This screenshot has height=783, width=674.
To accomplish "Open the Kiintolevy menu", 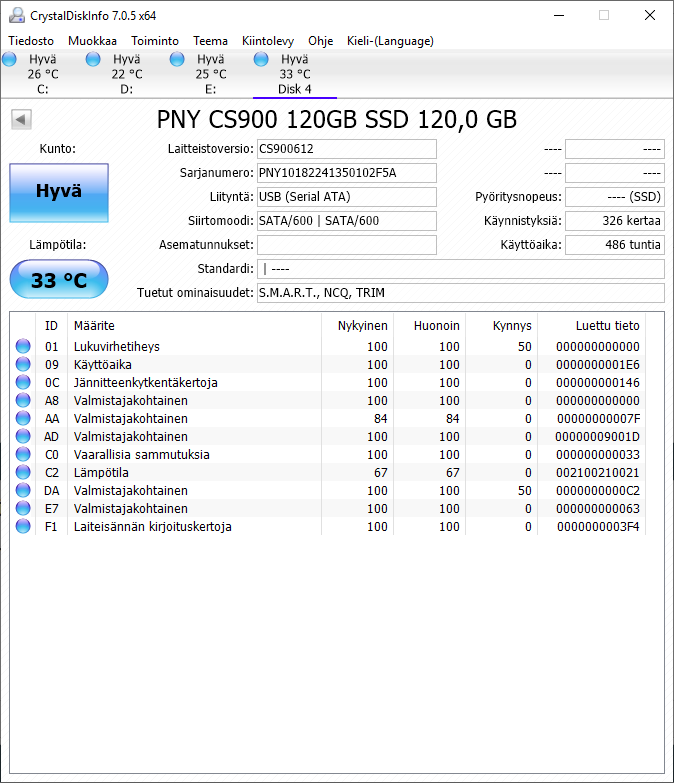I will coord(268,41).
